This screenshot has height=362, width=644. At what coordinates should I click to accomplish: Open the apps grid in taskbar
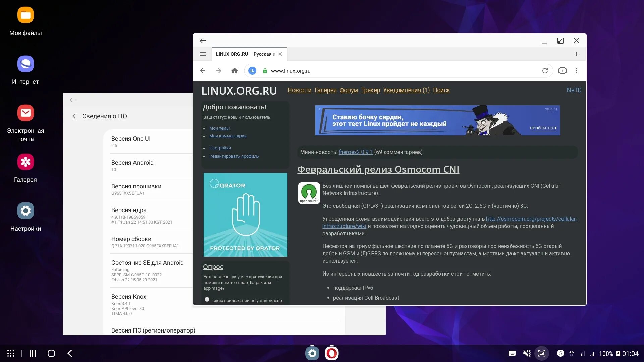[11, 353]
